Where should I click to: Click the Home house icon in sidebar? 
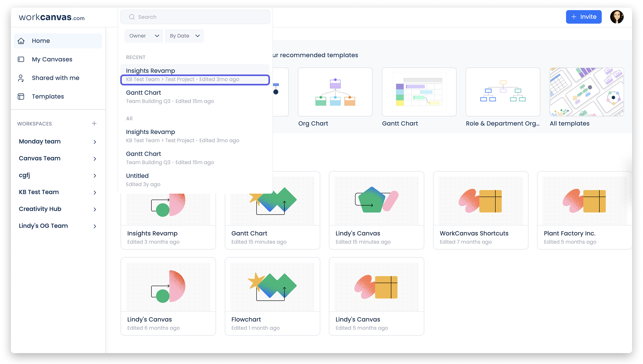(x=21, y=41)
